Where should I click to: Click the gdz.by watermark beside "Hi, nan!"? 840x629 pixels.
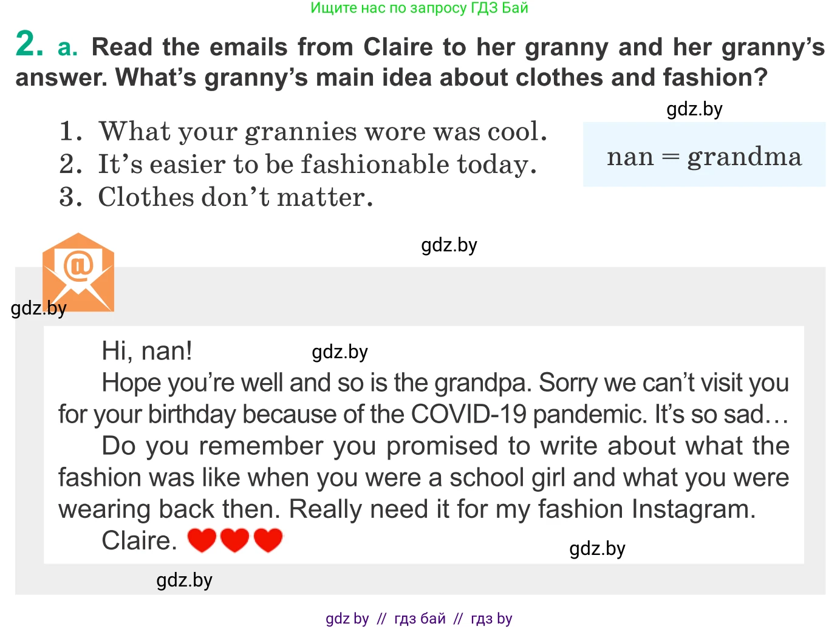340,352
